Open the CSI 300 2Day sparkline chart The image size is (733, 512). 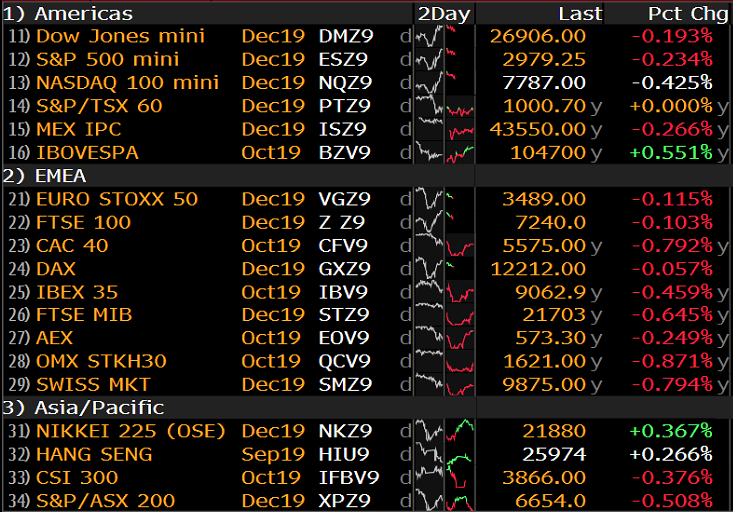point(444,477)
